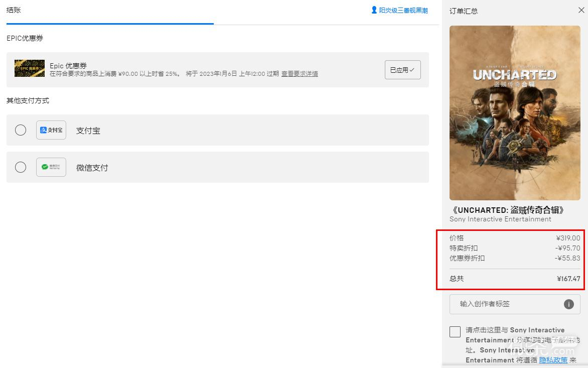
Task: Click the -¥95.70 sale discount value
Action: tap(567, 248)
